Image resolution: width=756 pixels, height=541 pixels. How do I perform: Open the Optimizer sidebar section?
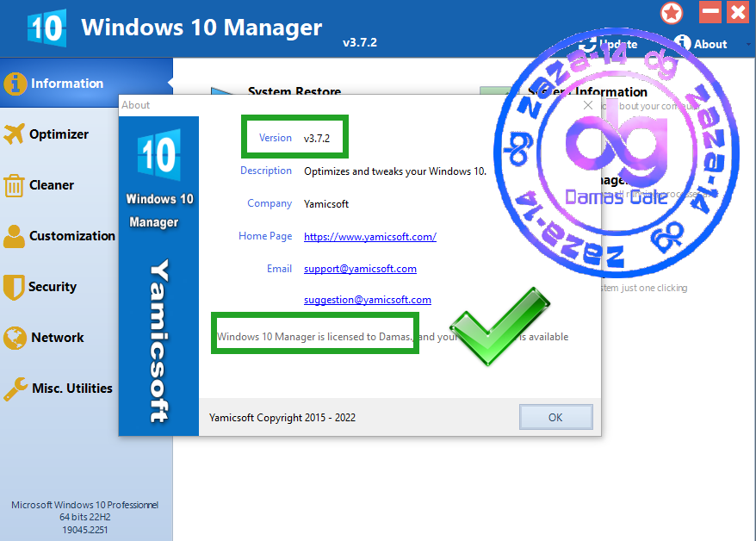59,134
